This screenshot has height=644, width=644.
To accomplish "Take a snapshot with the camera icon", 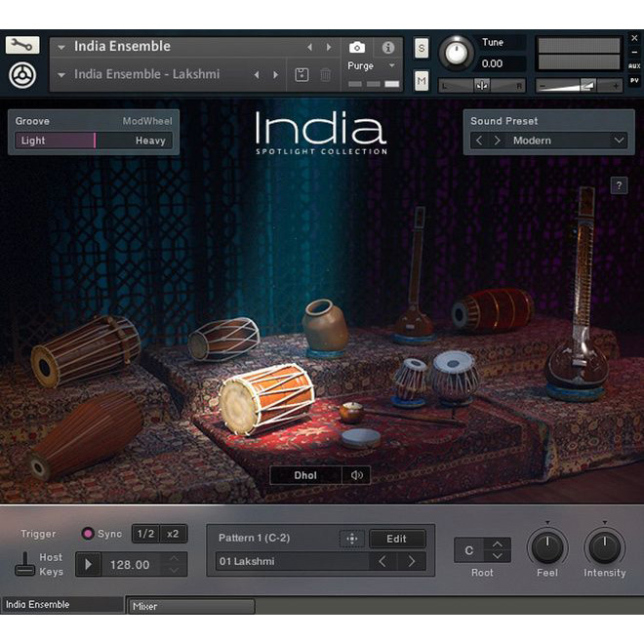I will pyautogui.click(x=357, y=48).
